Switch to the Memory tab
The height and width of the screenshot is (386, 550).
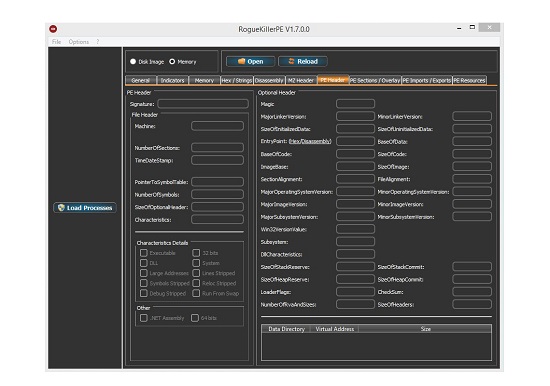coord(204,80)
